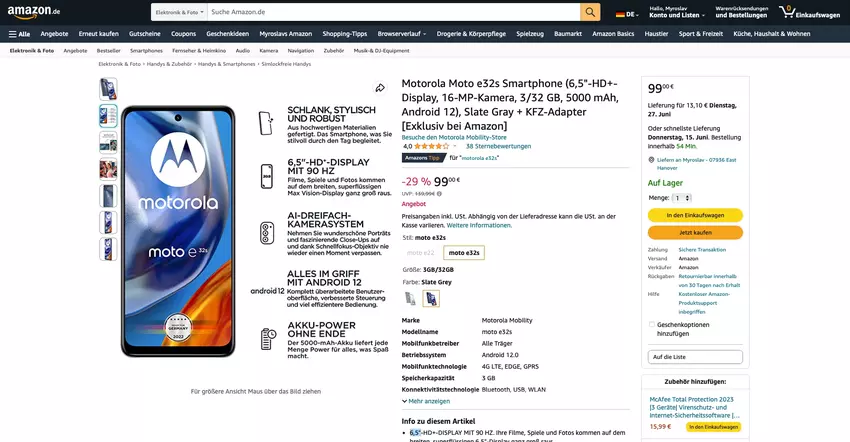Click the star rating icons

coord(432,146)
